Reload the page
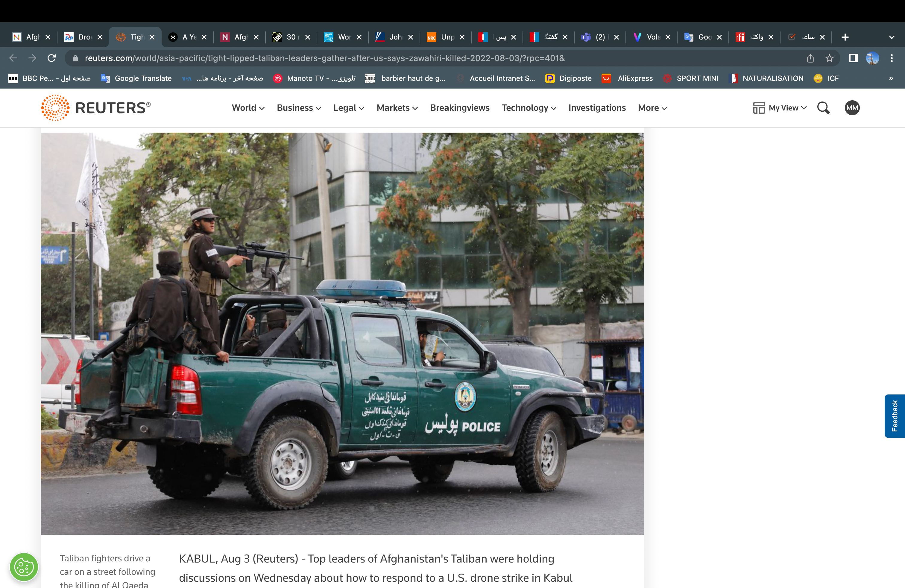Screen dimensions: 905x588 [52, 58]
